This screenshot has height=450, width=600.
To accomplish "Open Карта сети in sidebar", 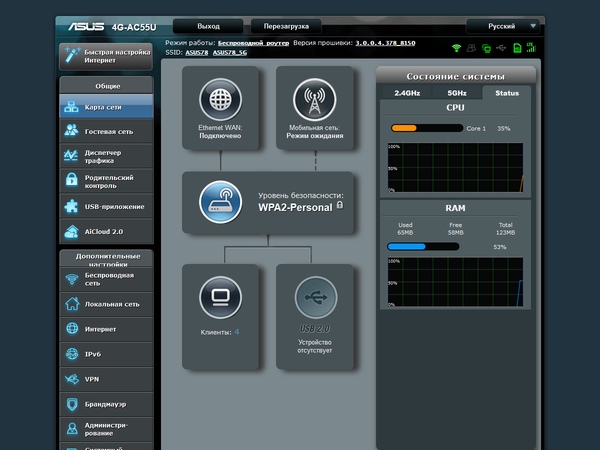I will 106,107.
